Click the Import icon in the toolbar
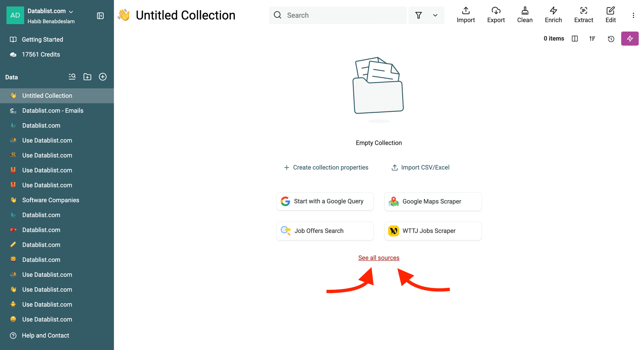 click(x=466, y=15)
